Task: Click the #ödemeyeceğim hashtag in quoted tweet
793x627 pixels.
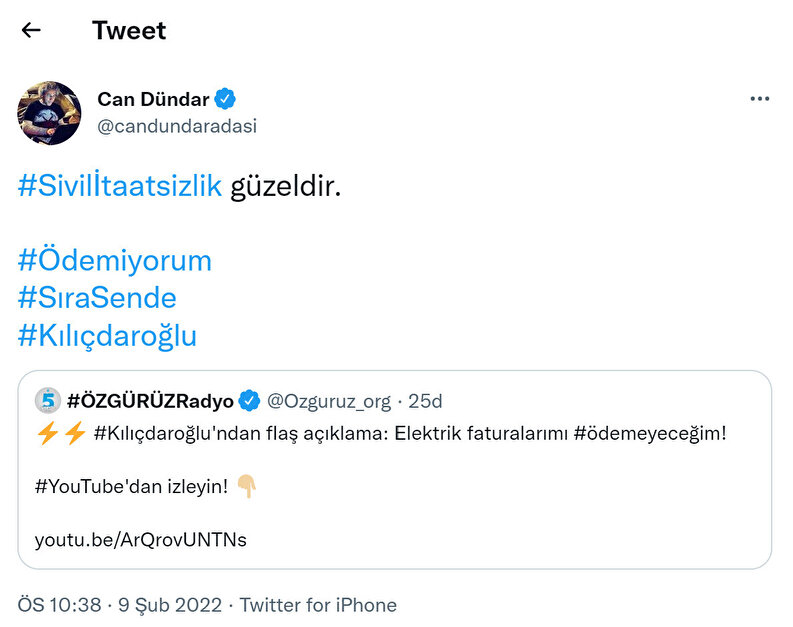Action: point(649,433)
